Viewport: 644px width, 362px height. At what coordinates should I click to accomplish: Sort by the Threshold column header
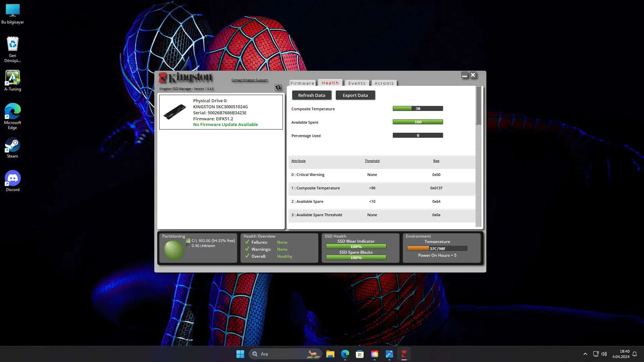pyautogui.click(x=372, y=161)
